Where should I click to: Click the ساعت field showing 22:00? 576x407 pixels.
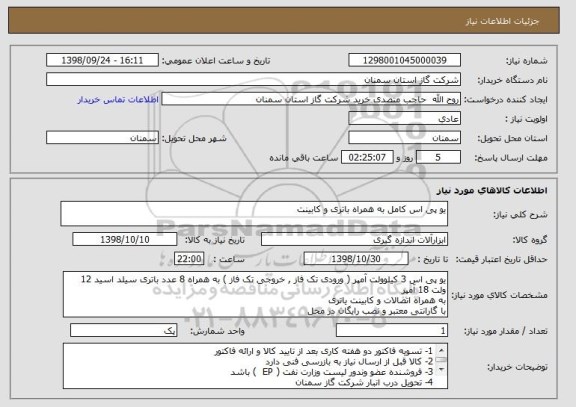point(189,259)
